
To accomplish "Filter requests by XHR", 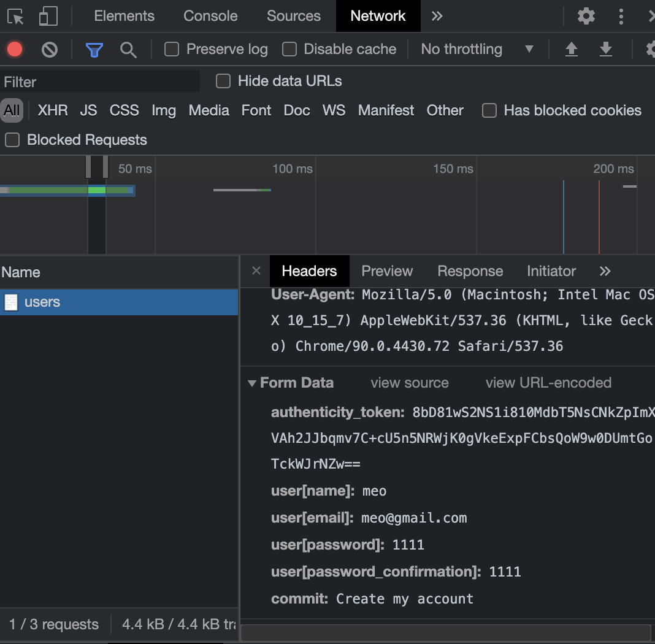I will point(53,110).
